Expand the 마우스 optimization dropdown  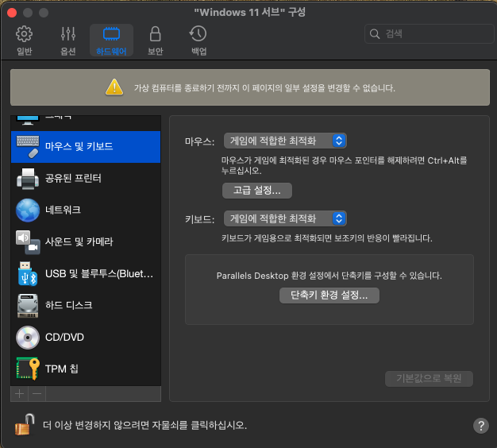click(286, 141)
